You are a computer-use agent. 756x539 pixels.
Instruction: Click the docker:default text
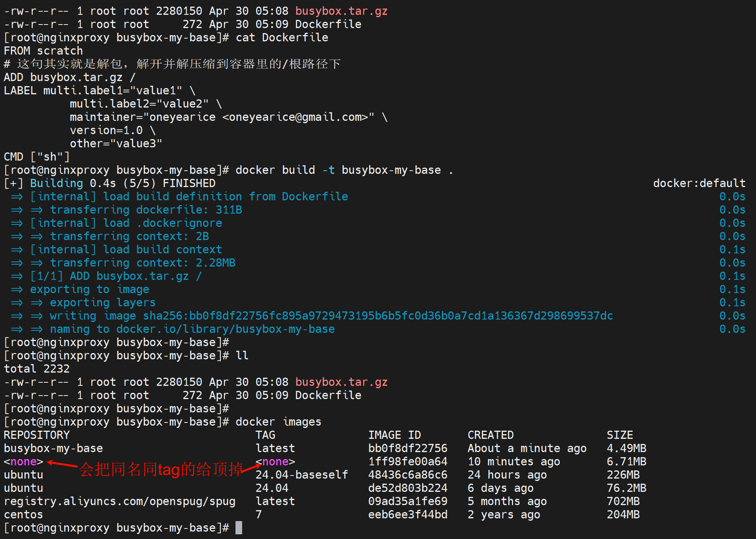coord(699,183)
